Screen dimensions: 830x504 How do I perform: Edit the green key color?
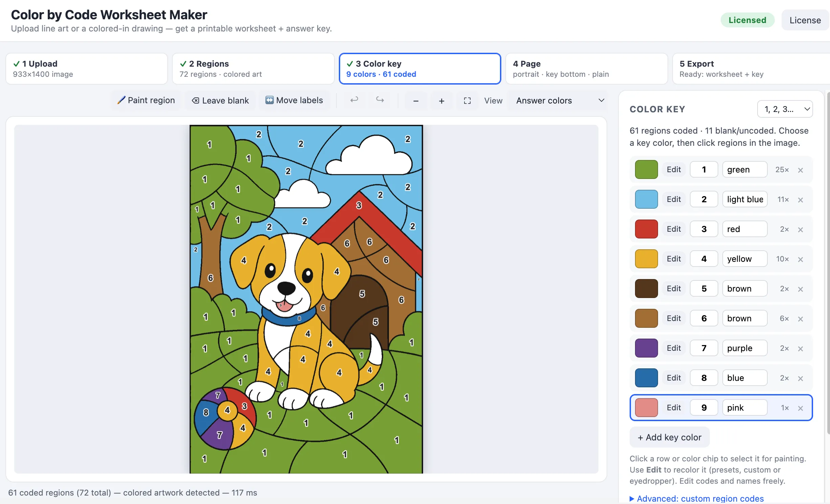coord(674,169)
